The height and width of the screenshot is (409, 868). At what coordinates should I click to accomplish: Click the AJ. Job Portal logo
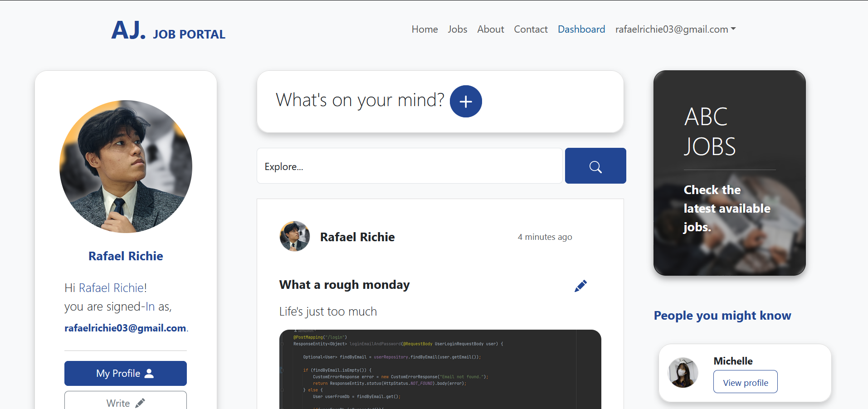pos(168,31)
